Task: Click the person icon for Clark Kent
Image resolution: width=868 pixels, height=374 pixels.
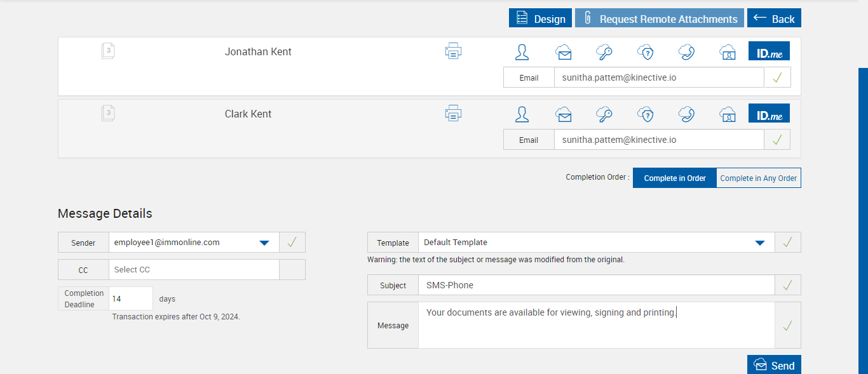Action: [522, 114]
